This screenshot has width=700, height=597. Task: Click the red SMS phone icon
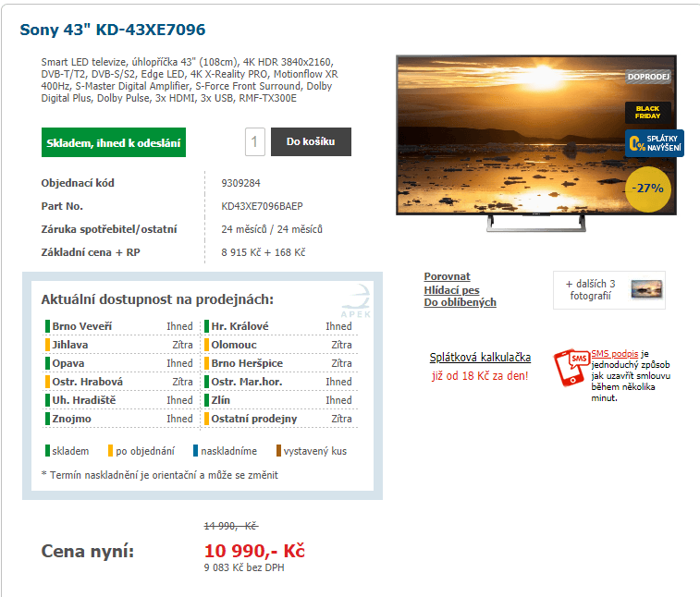tap(571, 367)
